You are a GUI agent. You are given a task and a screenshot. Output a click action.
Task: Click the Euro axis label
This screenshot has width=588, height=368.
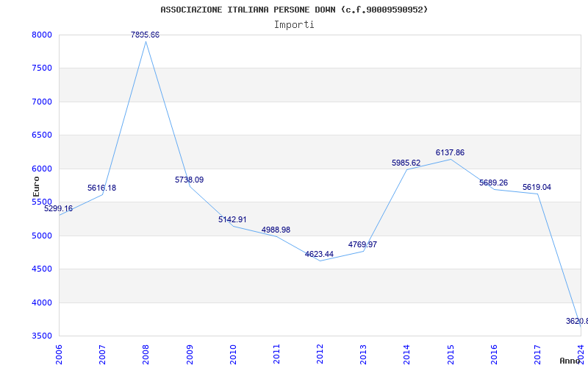pyautogui.click(x=36, y=186)
